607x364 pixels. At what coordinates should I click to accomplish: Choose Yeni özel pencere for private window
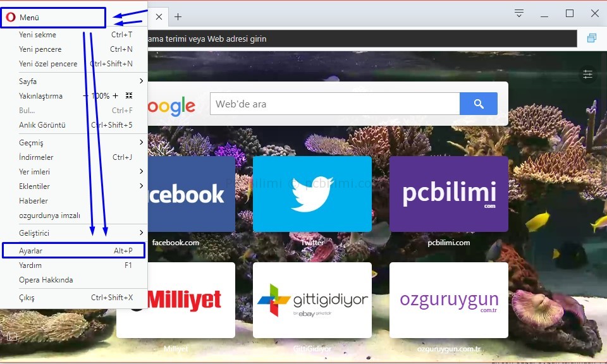click(73, 64)
